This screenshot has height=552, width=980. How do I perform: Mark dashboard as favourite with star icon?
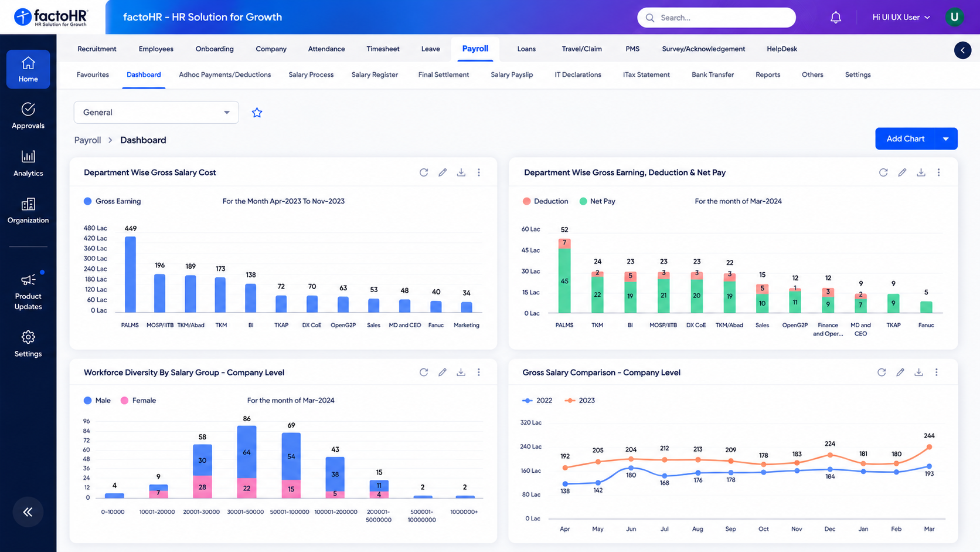(257, 113)
